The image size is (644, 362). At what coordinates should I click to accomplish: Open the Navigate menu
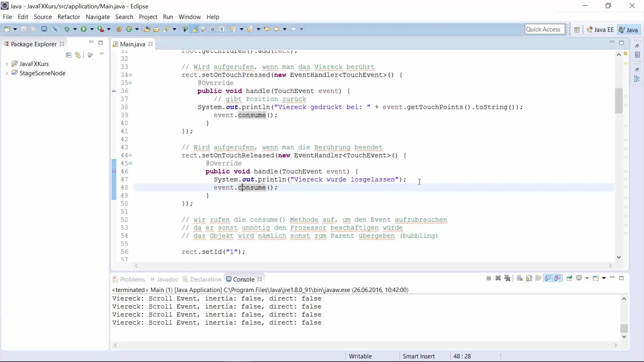(98, 17)
